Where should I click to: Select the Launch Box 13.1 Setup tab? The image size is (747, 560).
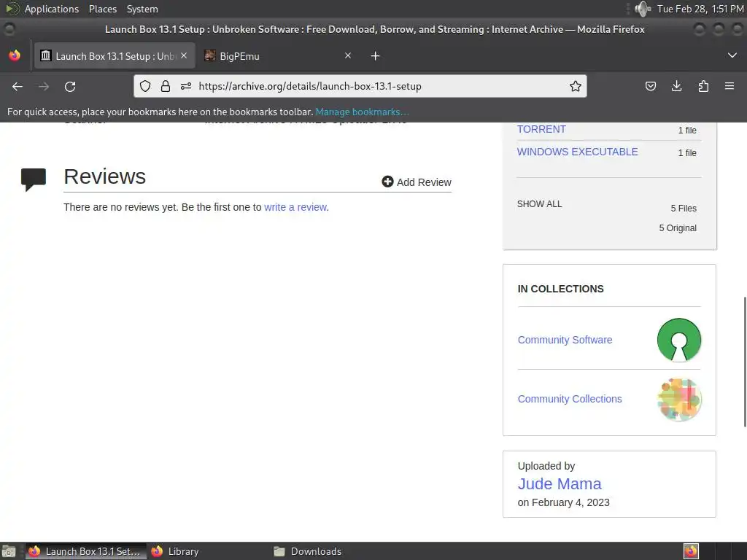[x=115, y=56]
